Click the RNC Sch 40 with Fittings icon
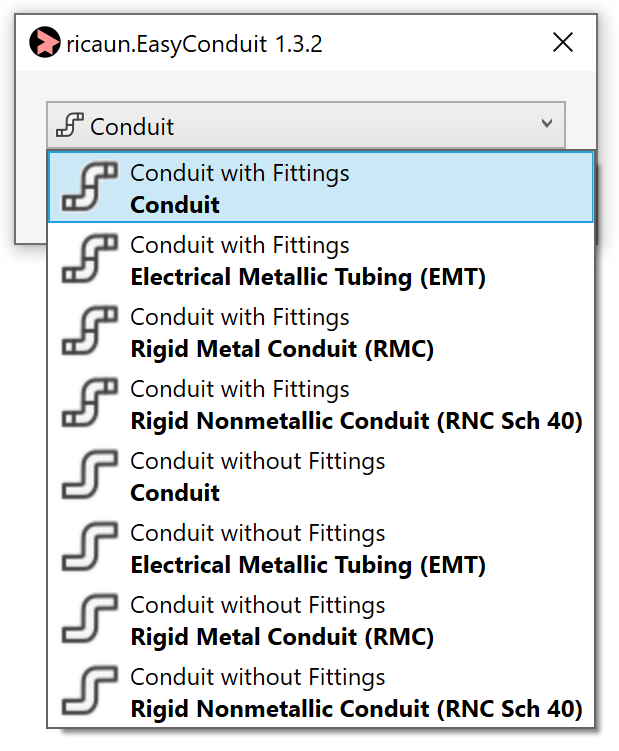The width and height of the screenshot is (619, 751). (89, 404)
